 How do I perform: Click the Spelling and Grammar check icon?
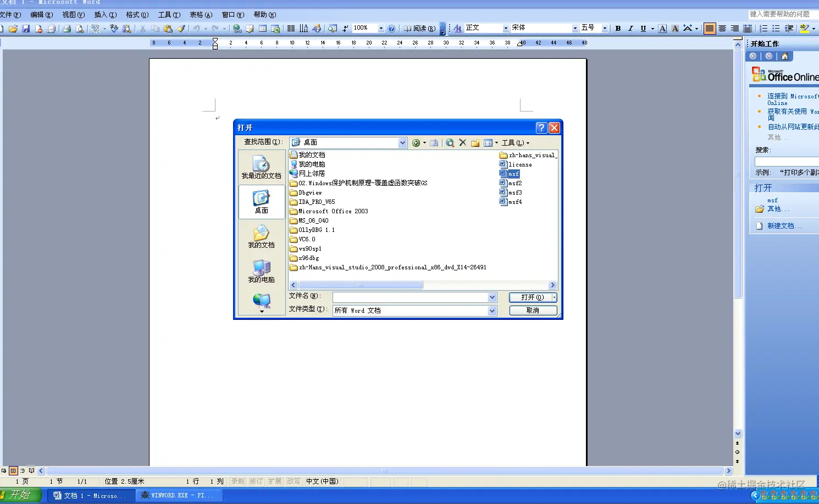click(x=114, y=29)
